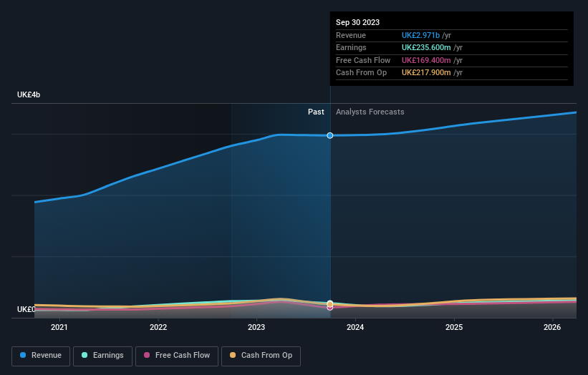The width and height of the screenshot is (588, 375).
Task: Click the 2026 x-axis label
Action: (x=552, y=327)
